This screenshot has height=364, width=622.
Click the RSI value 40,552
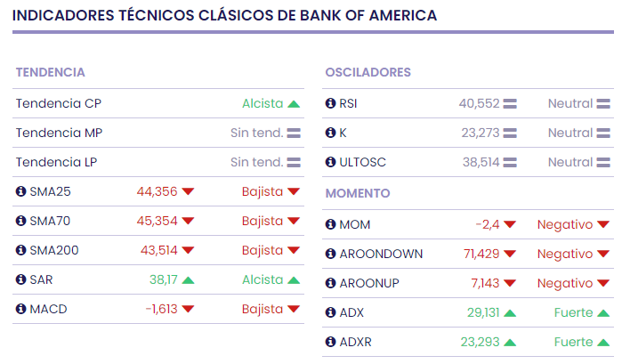coord(479,103)
